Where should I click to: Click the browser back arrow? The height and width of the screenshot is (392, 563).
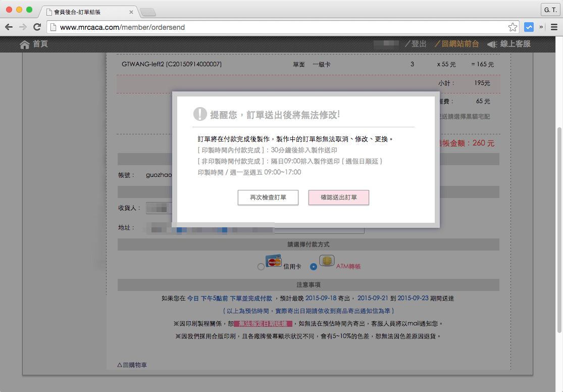tap(9, 27)
